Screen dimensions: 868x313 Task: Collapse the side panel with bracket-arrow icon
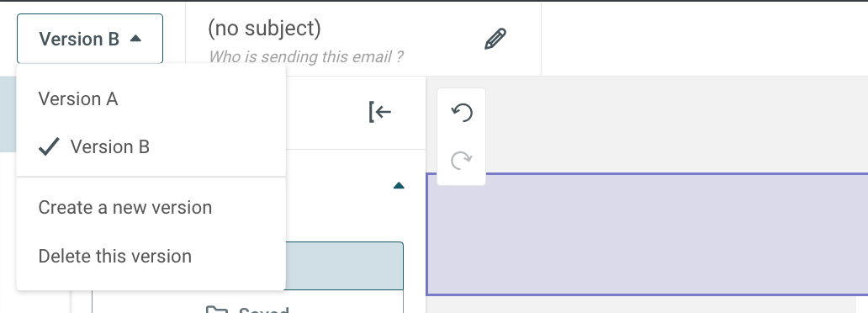coord(380,112)
